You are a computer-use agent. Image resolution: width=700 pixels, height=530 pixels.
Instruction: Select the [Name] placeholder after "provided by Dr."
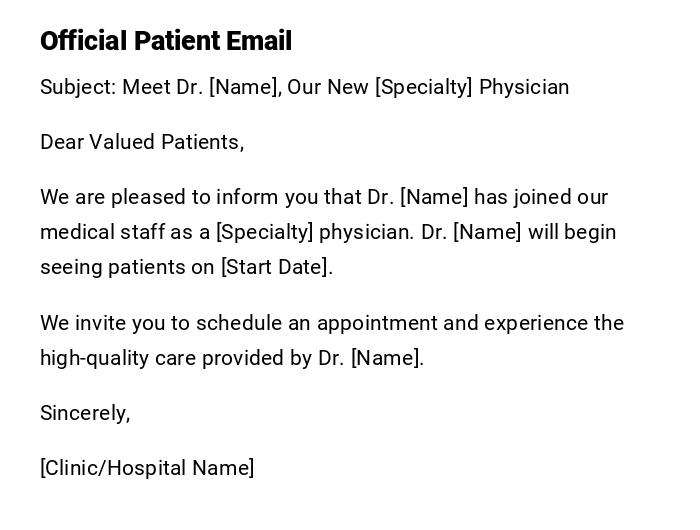tap(387, 358)
